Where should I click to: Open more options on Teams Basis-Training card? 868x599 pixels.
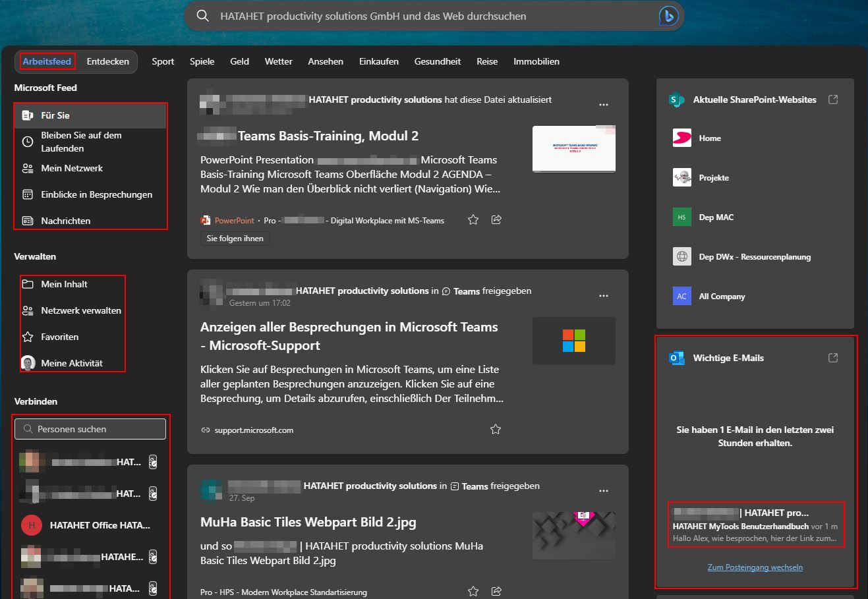point(604,105)
